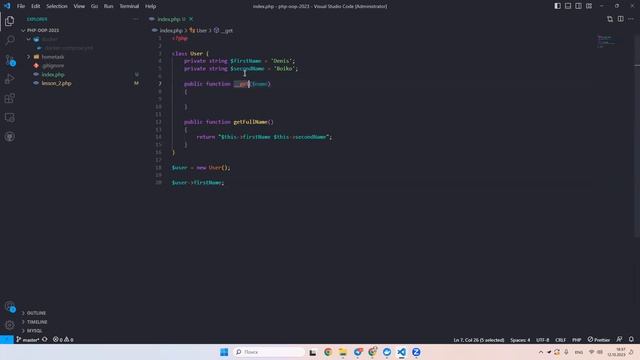Open docker-compose.yml in the docker folder

pos(69,48)
